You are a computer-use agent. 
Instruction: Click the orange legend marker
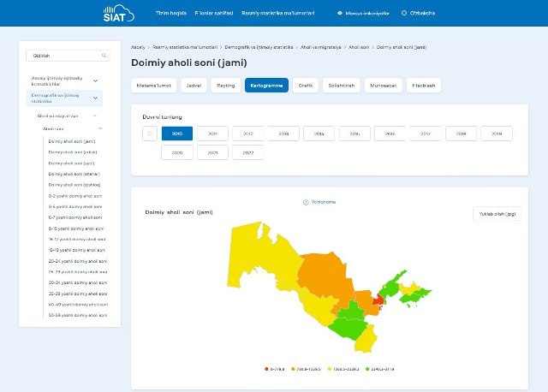[293, 369]
